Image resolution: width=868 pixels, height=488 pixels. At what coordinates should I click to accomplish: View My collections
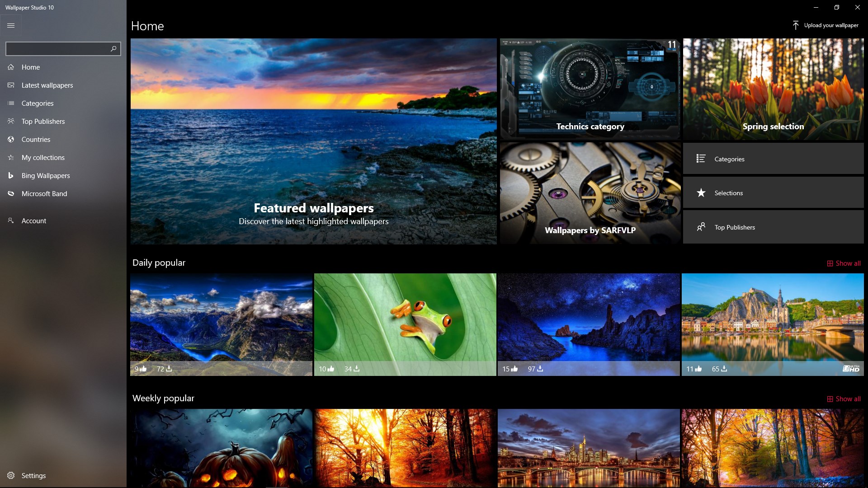click(43, 157)
